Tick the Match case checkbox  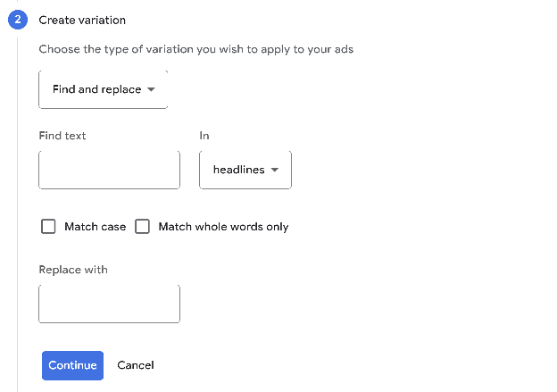(48, 227)
